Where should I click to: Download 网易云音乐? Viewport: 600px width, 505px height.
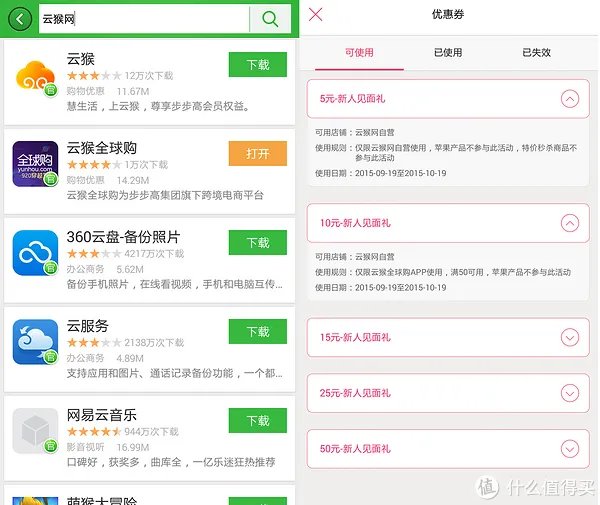point(258,420)
